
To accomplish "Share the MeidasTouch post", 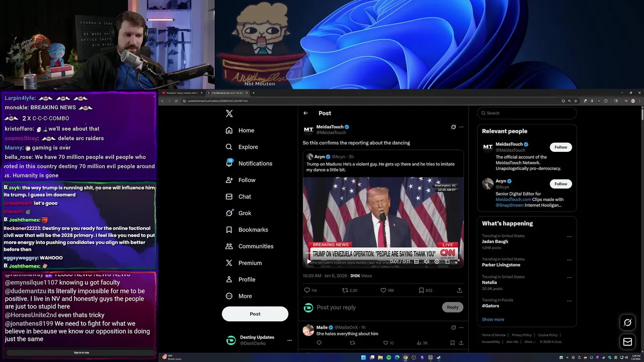I will tap(459, 290).
